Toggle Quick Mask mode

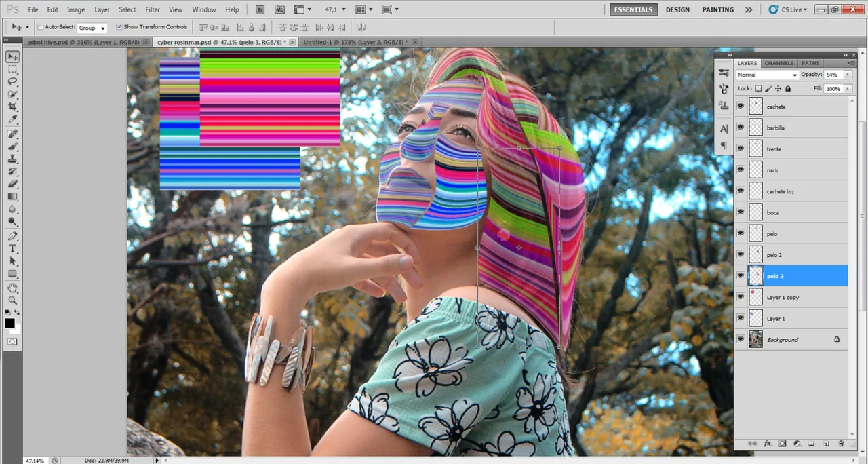(x=12, y=341)
